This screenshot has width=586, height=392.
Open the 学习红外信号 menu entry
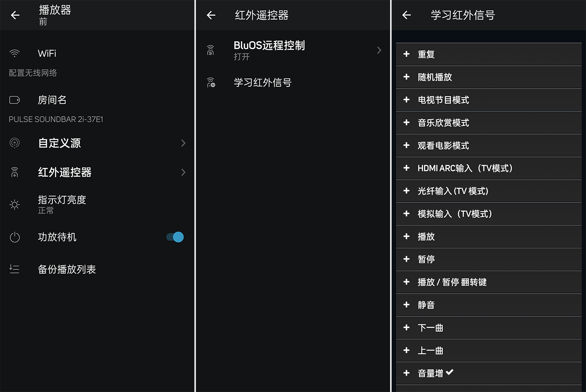point(263,82)
